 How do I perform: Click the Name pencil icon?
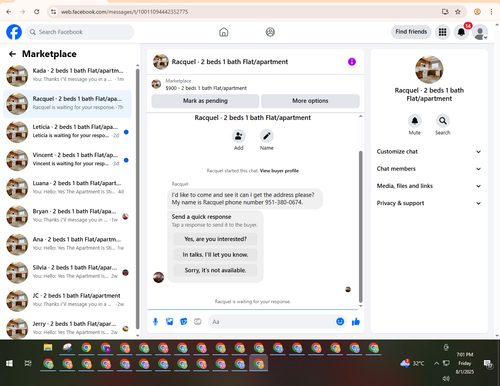pyautogui.click(x=267, y=136)
